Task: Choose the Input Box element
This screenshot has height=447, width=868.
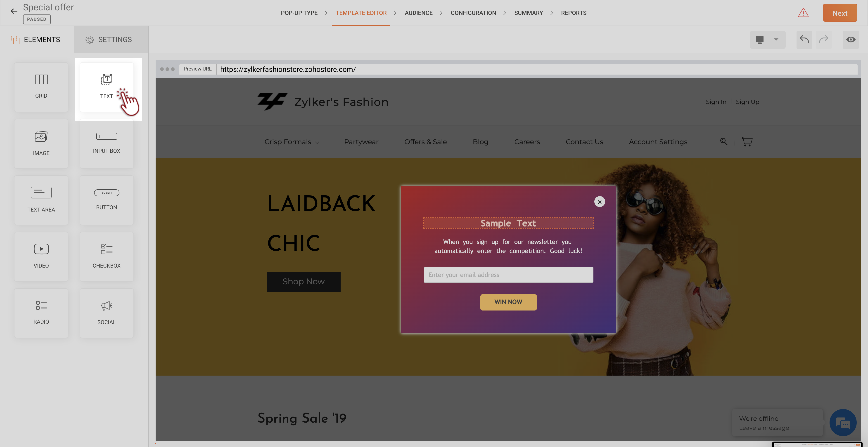Action: coord(107,144)
